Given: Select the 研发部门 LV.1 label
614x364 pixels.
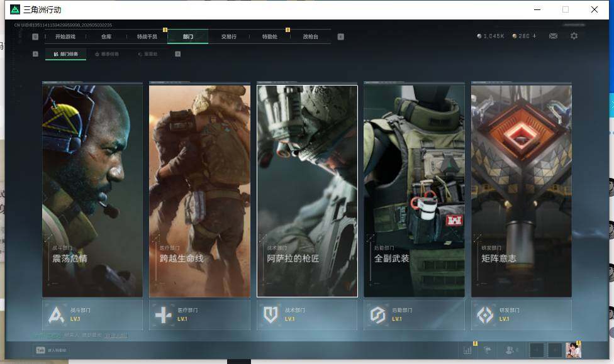Looking at the screenshot, I should tap(504, 319).
